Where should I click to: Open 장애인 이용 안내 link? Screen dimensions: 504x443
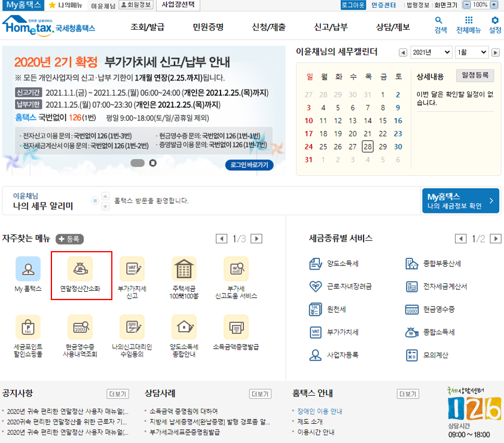[319, 411]
